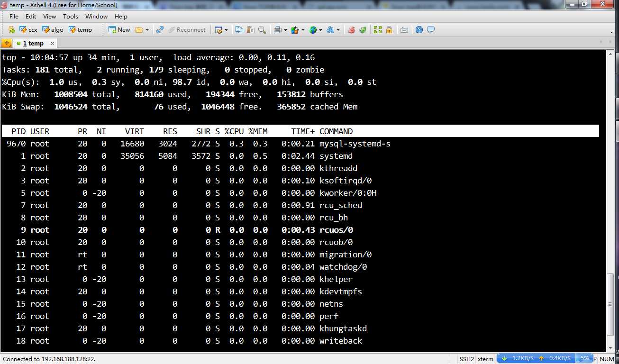The width and height of the screenshot is (619, 364).
Task: Open the File menu
Action: click(x=14, y=16)
